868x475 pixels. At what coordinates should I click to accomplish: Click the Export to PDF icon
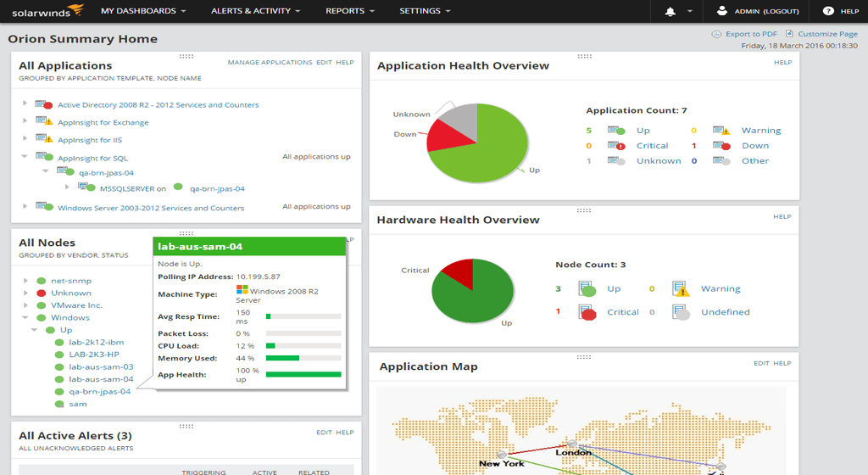716,34
